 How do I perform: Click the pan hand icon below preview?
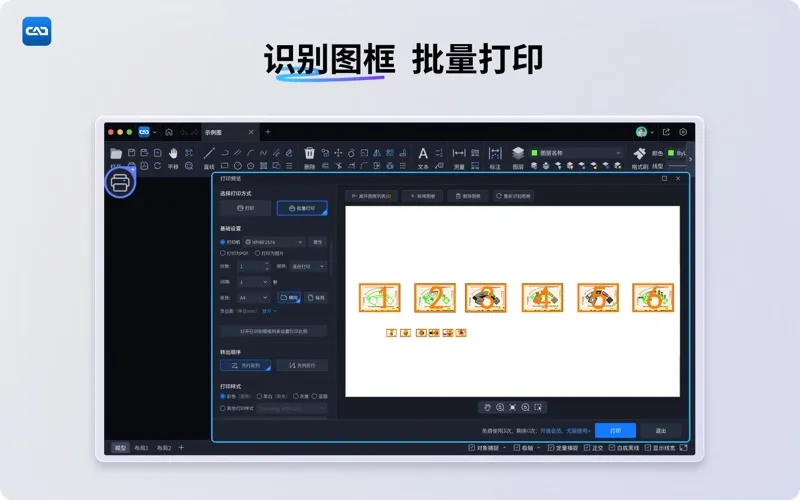tap(487, 407)
